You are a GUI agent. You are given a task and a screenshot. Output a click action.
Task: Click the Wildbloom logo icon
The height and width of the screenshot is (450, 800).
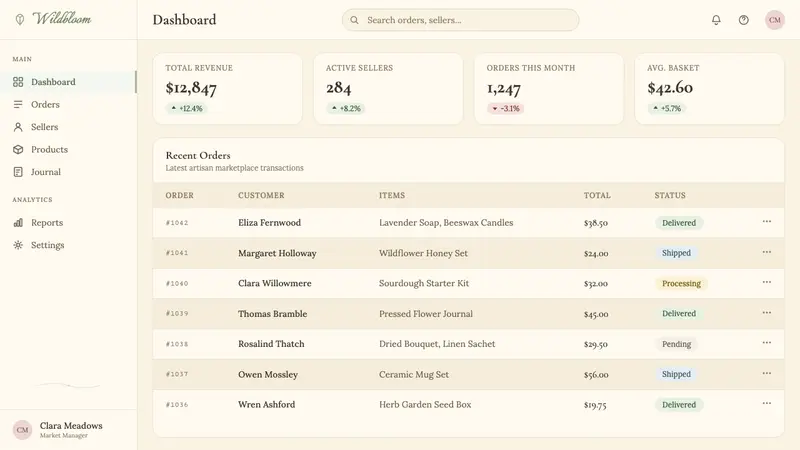19,19
